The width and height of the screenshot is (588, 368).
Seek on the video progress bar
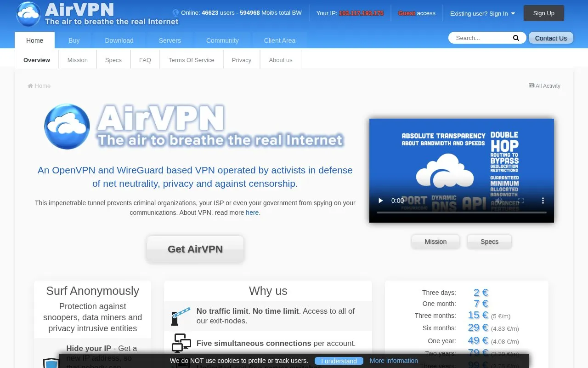pyautogui.click(x=462, y=213)
